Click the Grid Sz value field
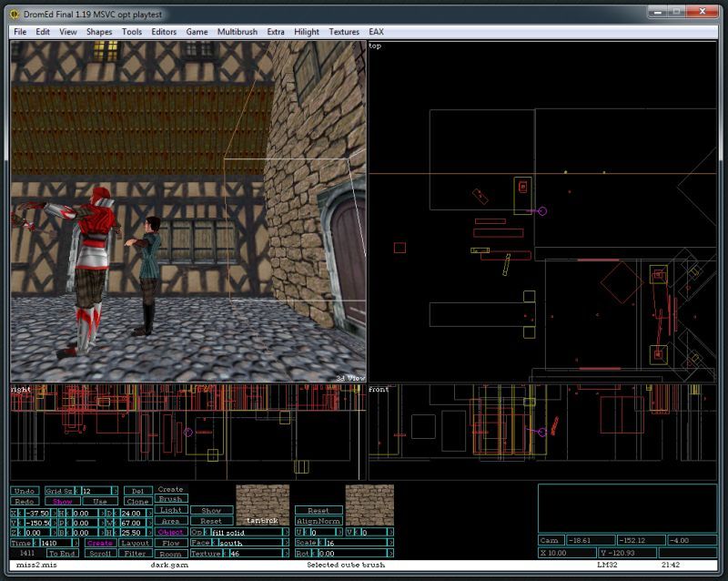This screenshot has height=581, width=728. point(96,491)
